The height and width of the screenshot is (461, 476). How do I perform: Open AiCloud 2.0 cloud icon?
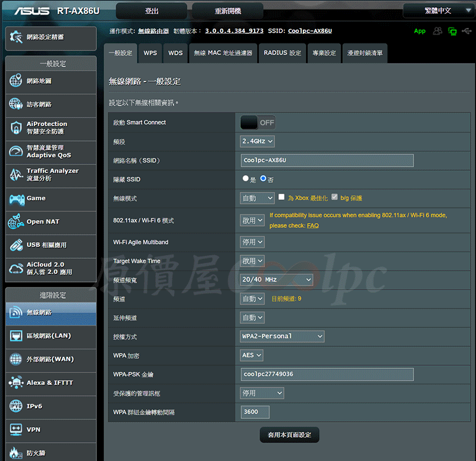coord(16,268)
